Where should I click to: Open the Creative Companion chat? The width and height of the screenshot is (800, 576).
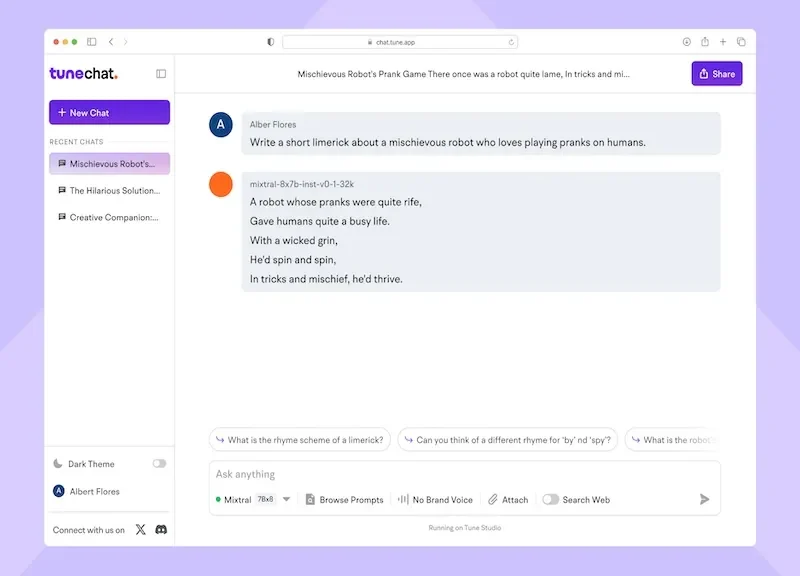pos(109,217)
